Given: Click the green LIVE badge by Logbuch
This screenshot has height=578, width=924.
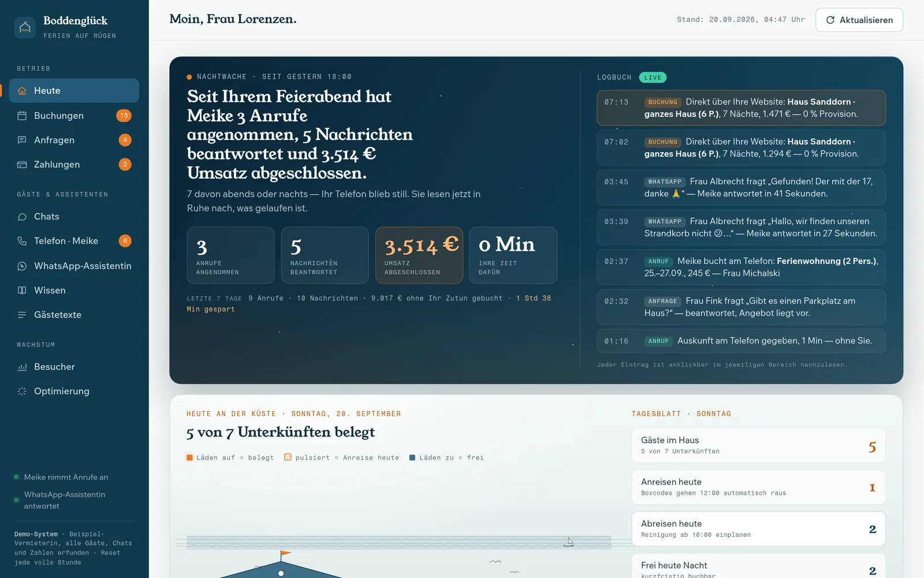Looking at the screenshot, I should coord(653,77).
